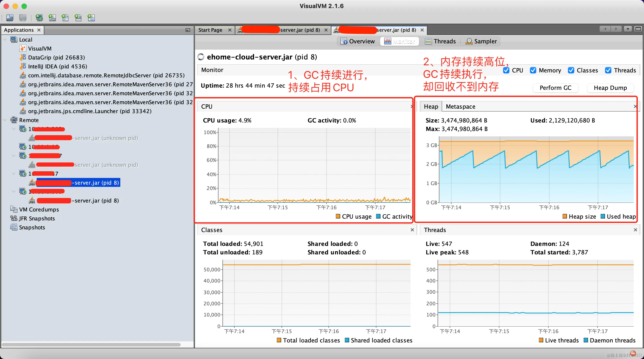Click the DataGrip application icon in tree

23,57
